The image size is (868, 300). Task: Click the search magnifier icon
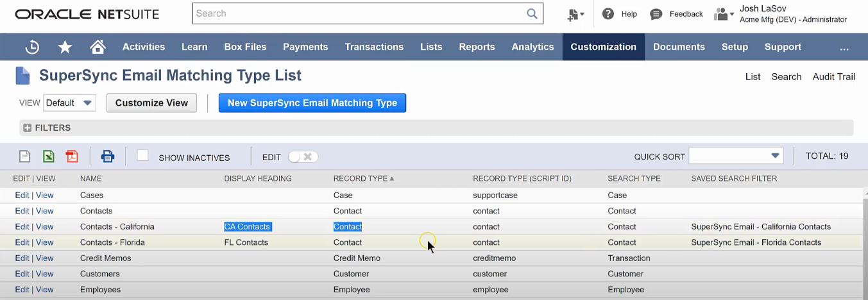532,13
